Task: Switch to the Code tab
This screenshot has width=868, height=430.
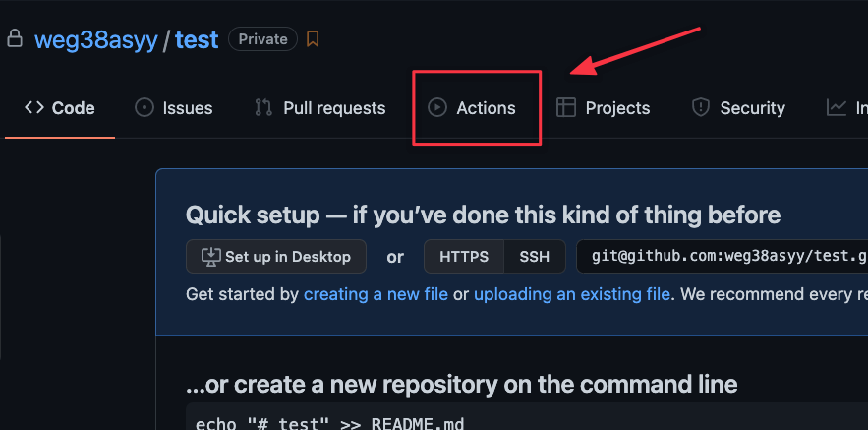Action: (x=60, y=108)
